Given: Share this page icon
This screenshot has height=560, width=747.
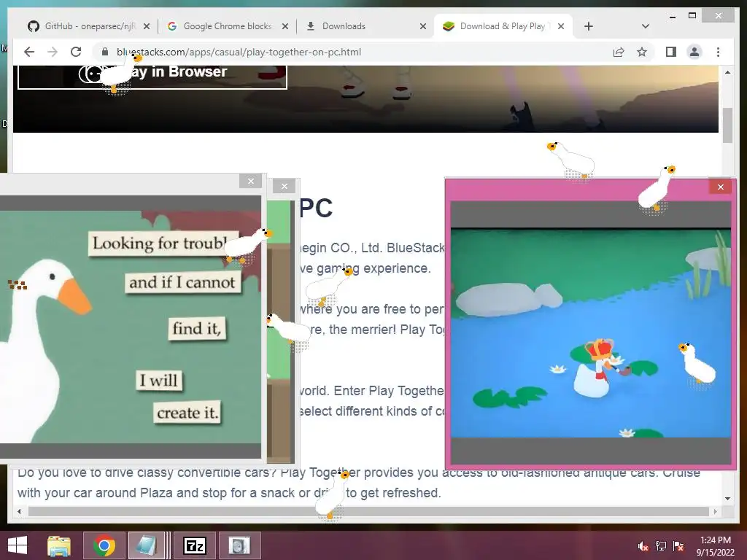Looking at the screenshot, I should coord(619,52).
